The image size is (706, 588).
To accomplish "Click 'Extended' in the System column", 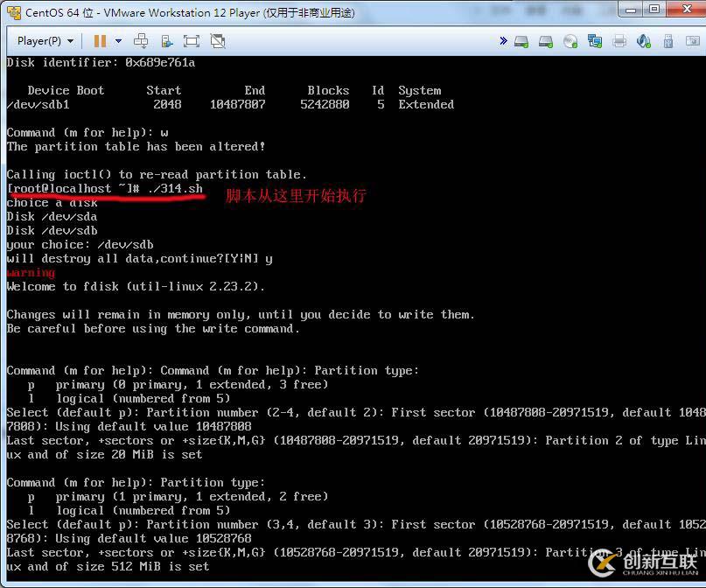I will (426, 104).
